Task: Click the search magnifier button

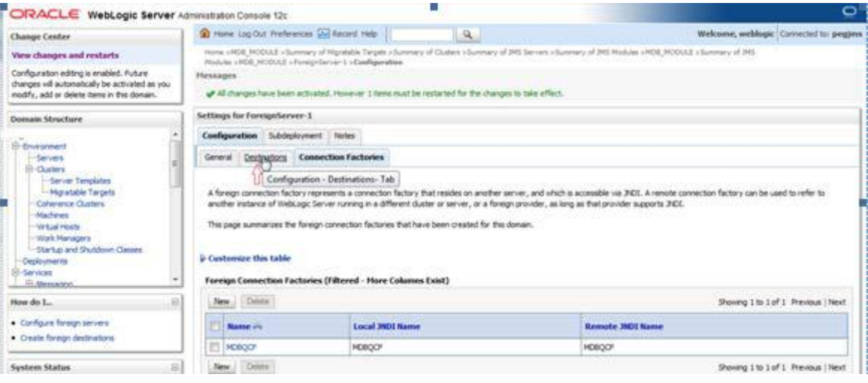Action: (468, 34)
